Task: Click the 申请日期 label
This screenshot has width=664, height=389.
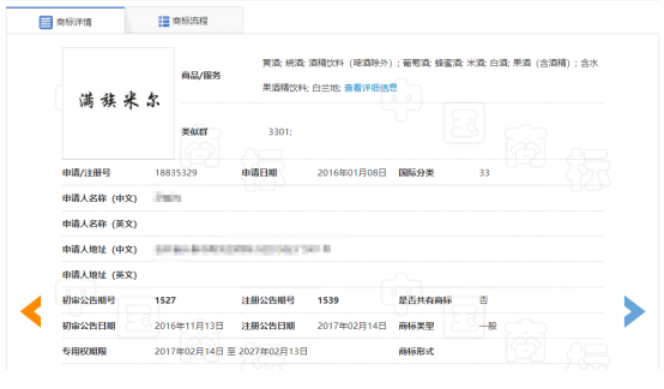Action: click(x=259, y=173)
